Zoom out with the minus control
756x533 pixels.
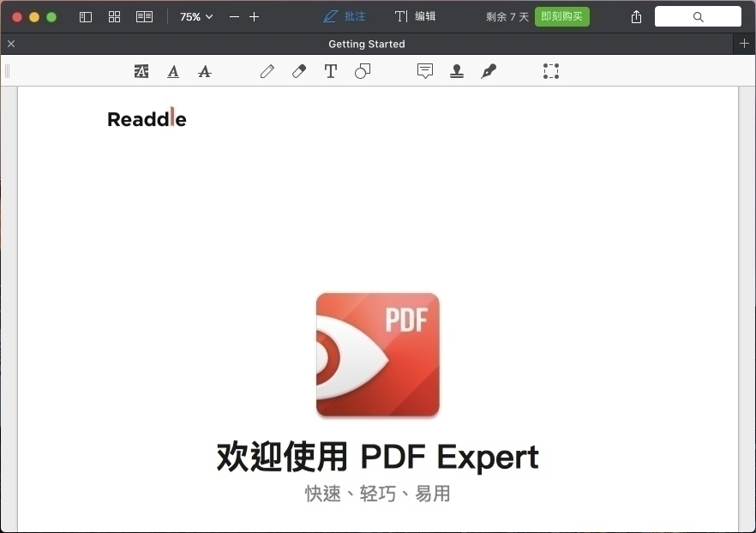point(234,16)
